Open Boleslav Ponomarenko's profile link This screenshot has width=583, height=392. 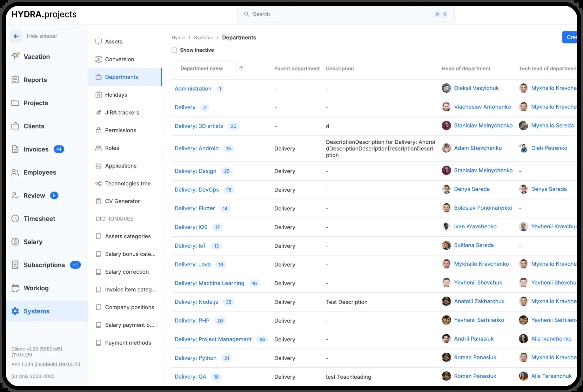click(x=483, y=208)
